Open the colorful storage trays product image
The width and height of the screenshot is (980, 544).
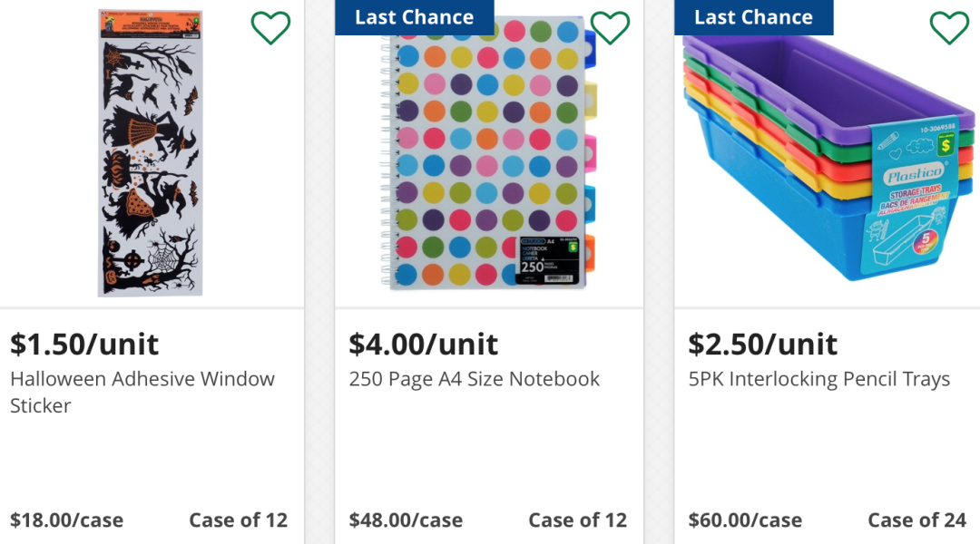click(x=826, y=159)
